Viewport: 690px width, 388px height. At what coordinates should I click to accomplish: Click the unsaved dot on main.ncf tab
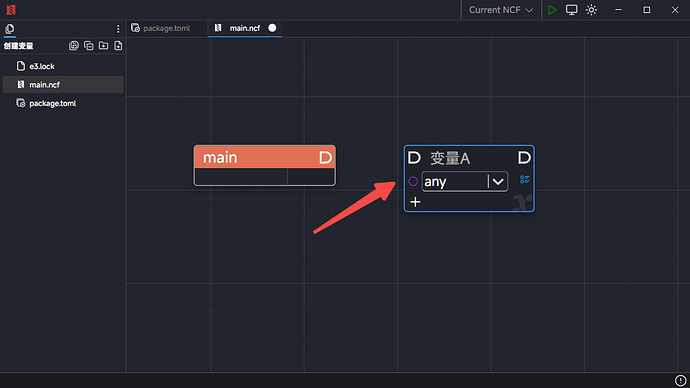272,28
